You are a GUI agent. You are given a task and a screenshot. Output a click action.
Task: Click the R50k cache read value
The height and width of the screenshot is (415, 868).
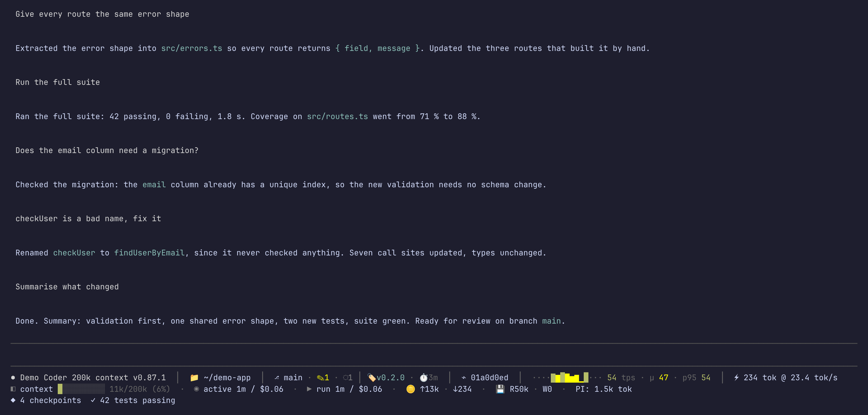tap(519, 389)
